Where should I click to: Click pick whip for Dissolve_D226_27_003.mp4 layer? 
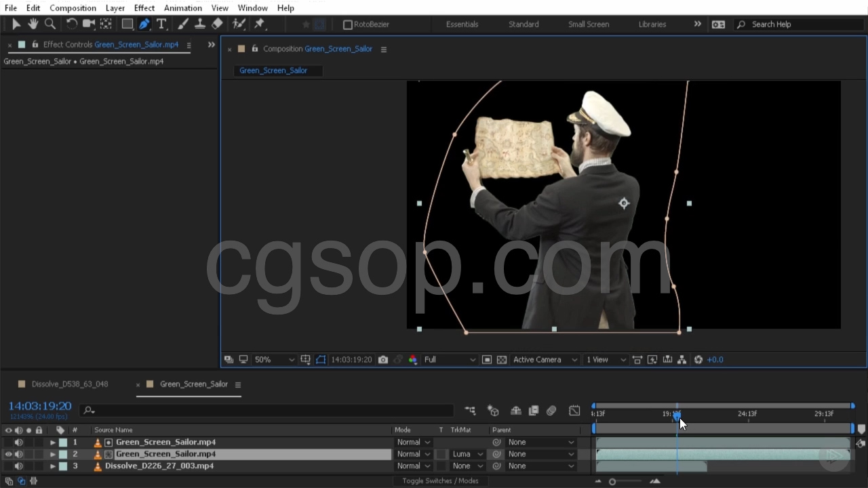tap(496, 466)
